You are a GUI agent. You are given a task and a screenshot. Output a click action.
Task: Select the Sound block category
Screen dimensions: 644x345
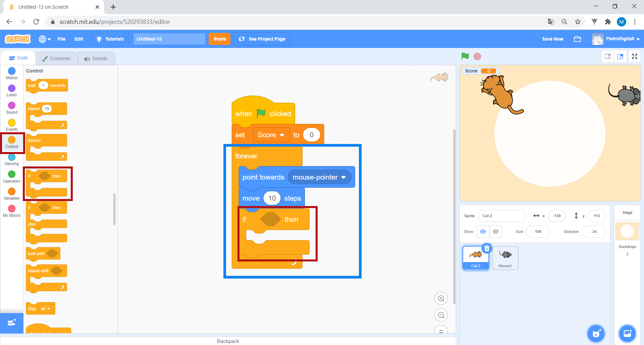(12, 108)
